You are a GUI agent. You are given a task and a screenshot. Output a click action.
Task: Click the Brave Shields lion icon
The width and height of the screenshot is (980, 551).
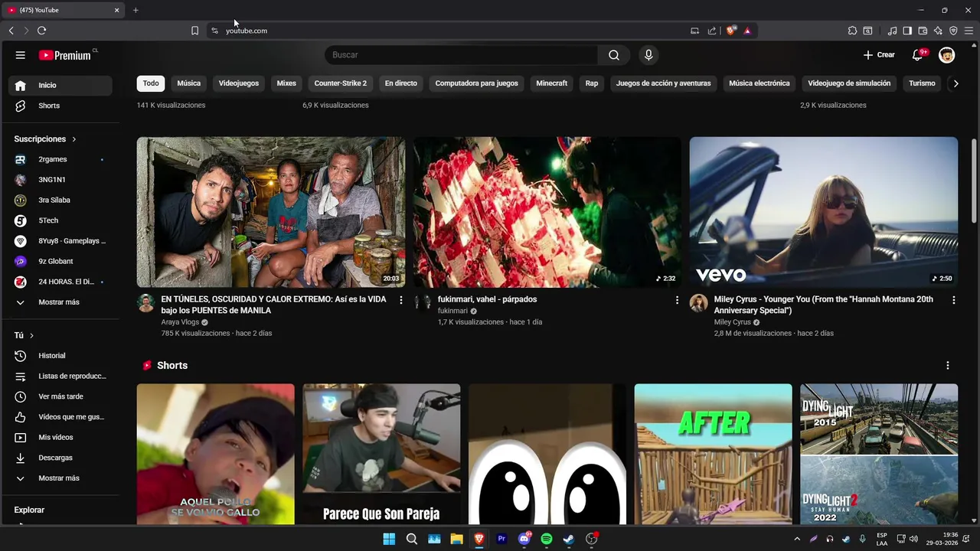pyautogui.click(x=731, y=31)
